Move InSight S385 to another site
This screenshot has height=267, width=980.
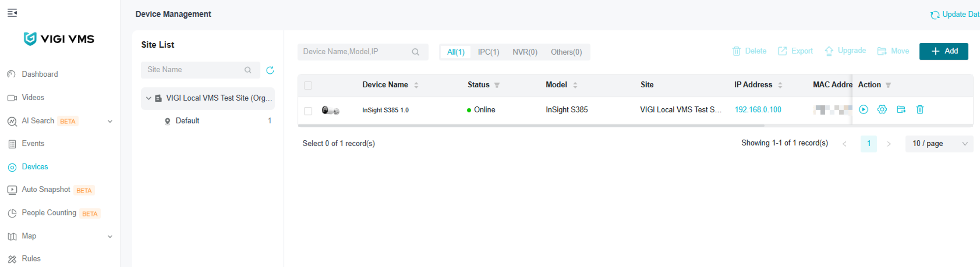coord(901,110)
